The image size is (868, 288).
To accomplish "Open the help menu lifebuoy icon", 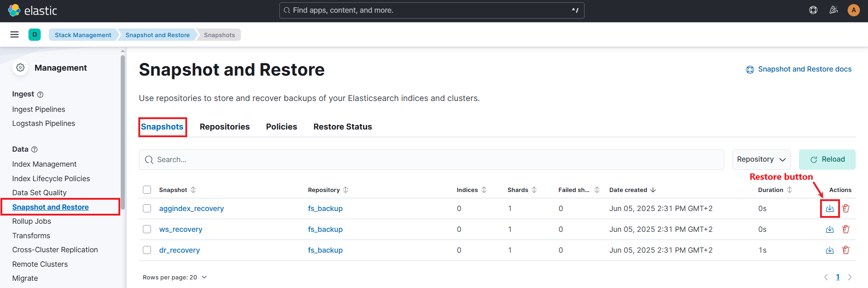I will click(x=813, y=10).
